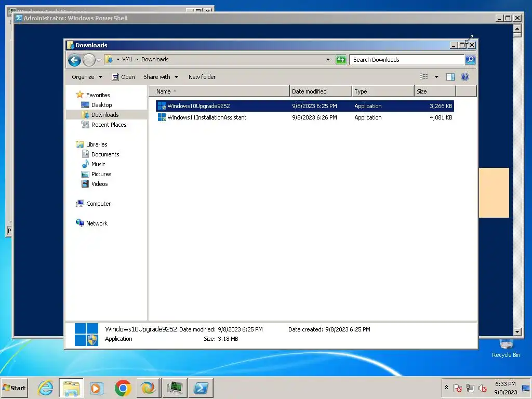Sort by the Name column header

pos(219,91)
